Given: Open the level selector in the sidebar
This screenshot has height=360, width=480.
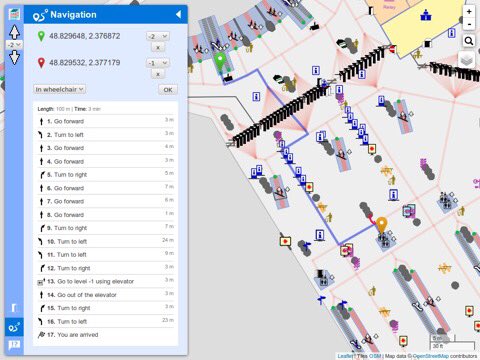Looking at the screenshot, I should click(14, 45).
